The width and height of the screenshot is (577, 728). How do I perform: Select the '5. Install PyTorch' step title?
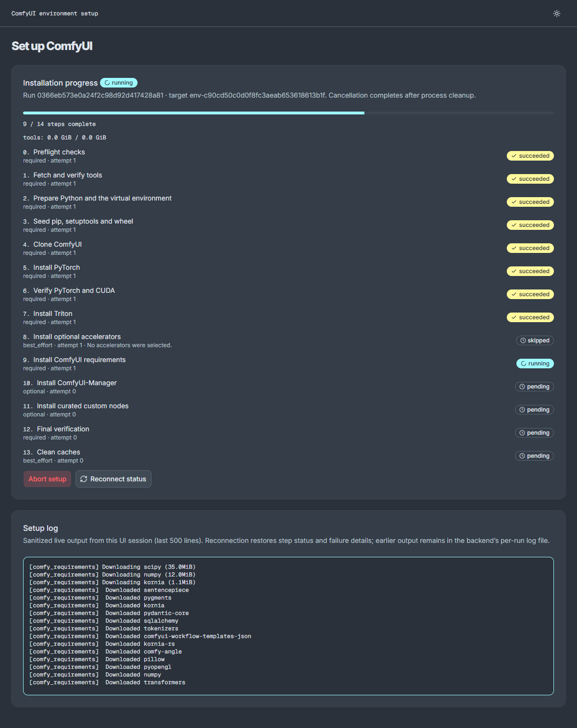(x=51, y=267)
